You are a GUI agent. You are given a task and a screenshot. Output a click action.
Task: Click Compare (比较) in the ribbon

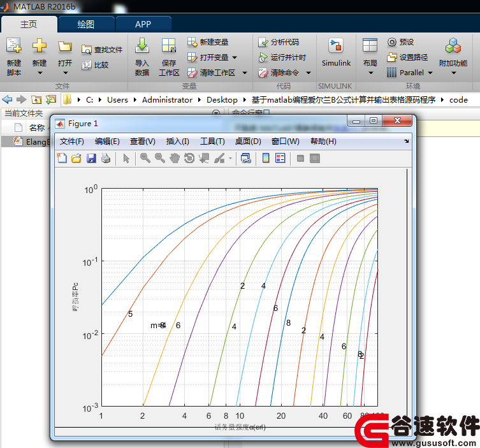[95, 65]
